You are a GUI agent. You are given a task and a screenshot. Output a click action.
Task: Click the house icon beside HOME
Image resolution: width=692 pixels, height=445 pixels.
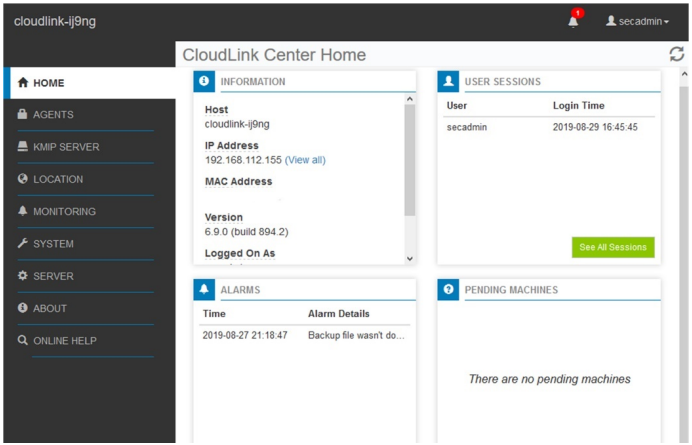[23, 83]
